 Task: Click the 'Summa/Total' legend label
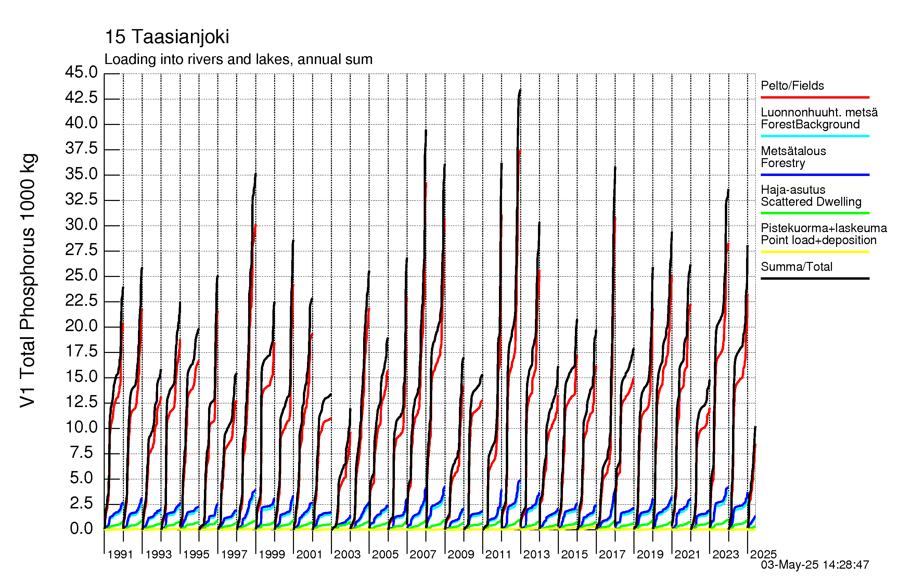pos(797,267)
